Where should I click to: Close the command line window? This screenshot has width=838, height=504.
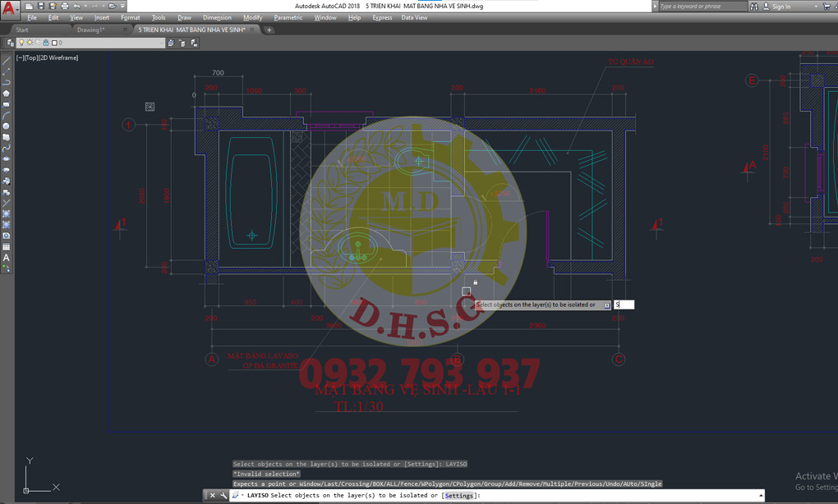click(212, 496)
